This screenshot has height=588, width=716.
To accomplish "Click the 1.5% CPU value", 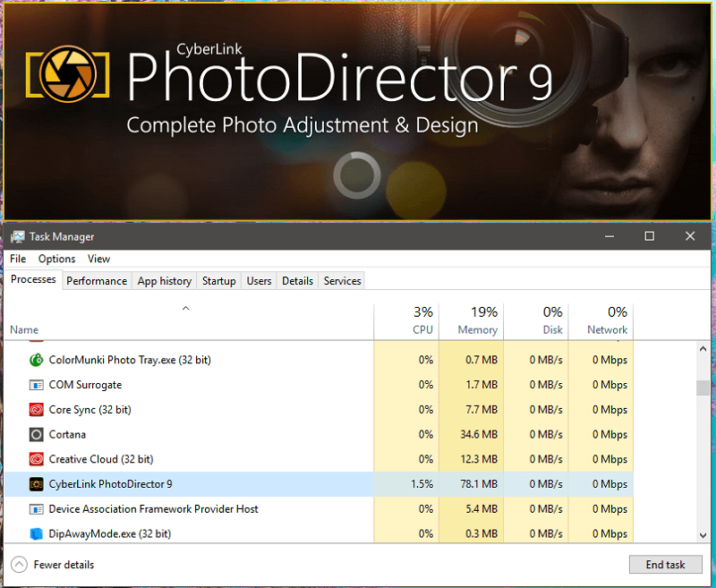I will (422, 484).
